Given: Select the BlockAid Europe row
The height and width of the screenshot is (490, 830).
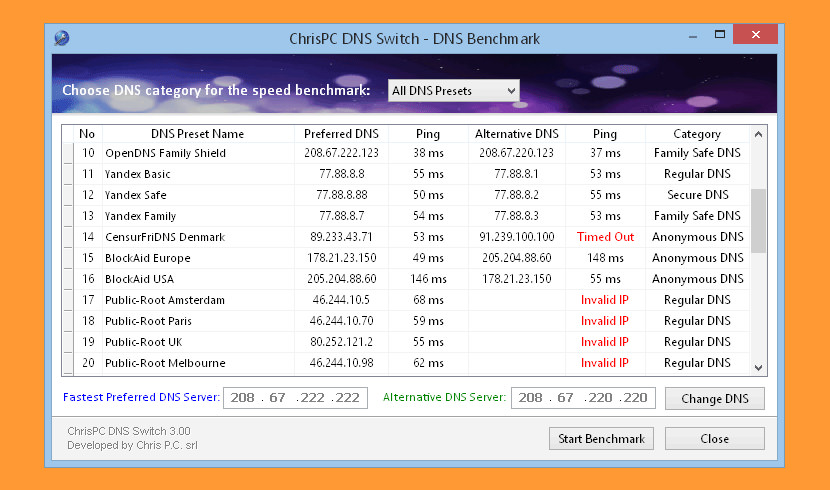Looking at the screenshot, I should [x=407, y=258].
